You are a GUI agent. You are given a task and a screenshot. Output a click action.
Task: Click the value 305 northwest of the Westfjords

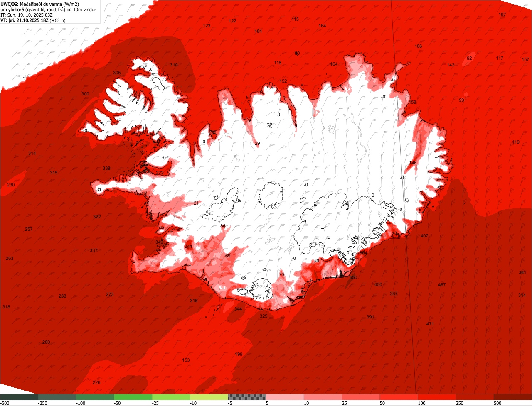pos(117,73)
